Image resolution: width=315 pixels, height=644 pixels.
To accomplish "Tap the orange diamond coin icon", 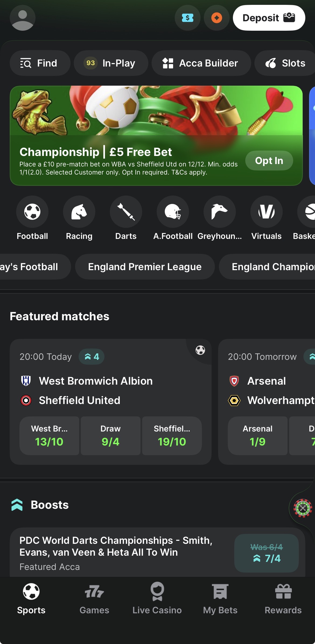I will 216,18.
